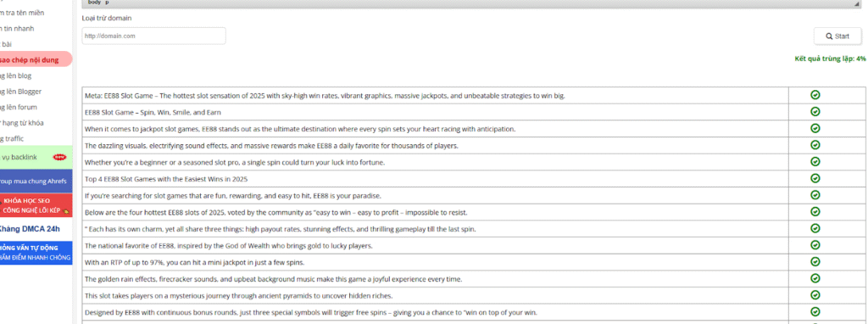The height and width of the screenshot is (324, 868).
Task: Click the check icon for the 'The golden rain effects' row
Action: click(815, 277)
